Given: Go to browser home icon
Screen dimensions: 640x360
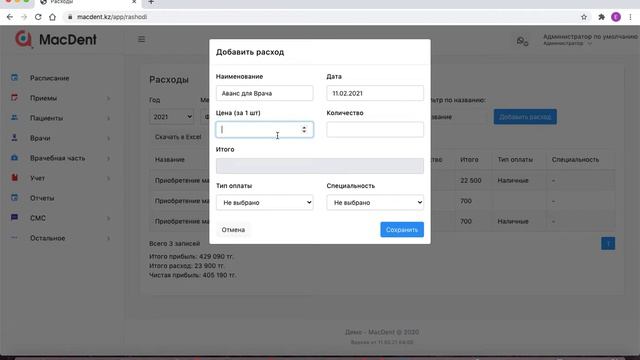Looking at the screenshot, I should (52, 17).
